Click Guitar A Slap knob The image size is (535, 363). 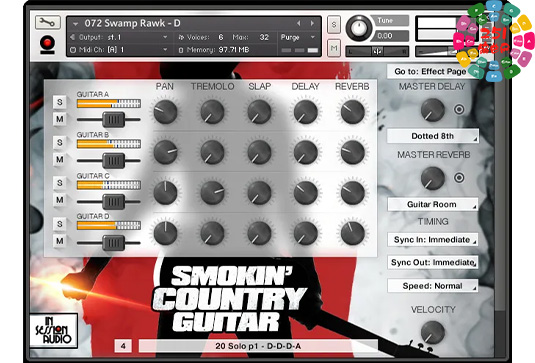pyautogui.click(x=259, y=112)
